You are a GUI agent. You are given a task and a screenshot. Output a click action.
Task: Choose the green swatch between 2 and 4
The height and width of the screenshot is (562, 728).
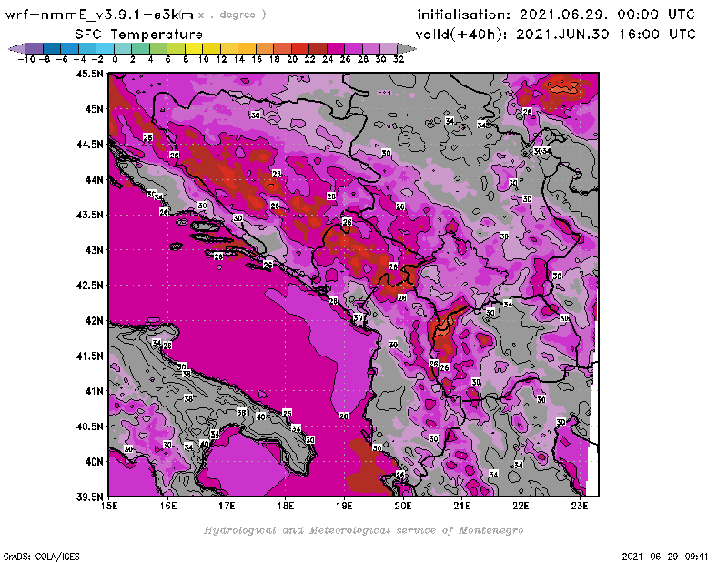[x=141, y=48]
